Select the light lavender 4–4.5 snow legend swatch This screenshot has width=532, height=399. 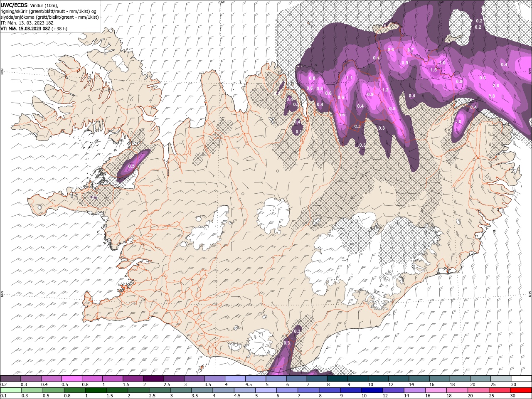tap(235, 379)
